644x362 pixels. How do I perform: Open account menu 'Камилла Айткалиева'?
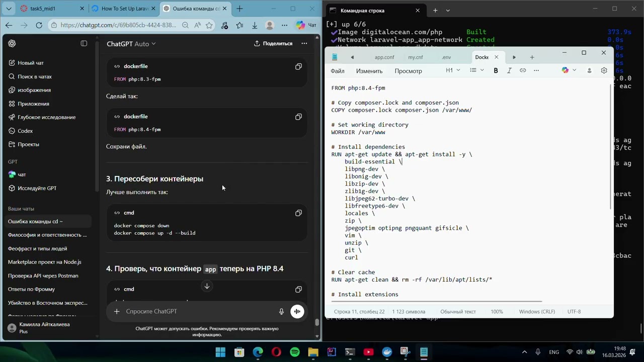(x=48, y=328)
